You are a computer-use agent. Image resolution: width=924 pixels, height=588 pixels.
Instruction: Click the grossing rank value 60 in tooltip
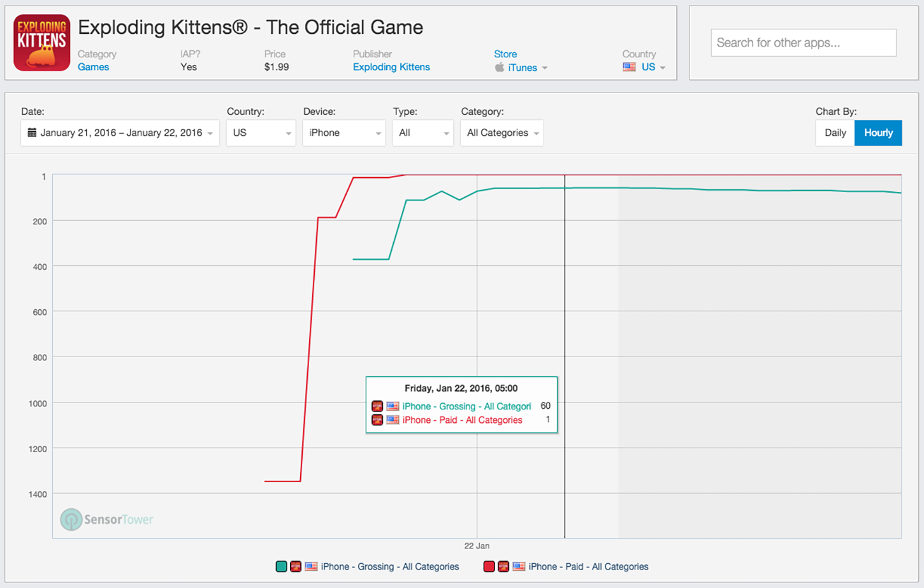tap(545, 406)
